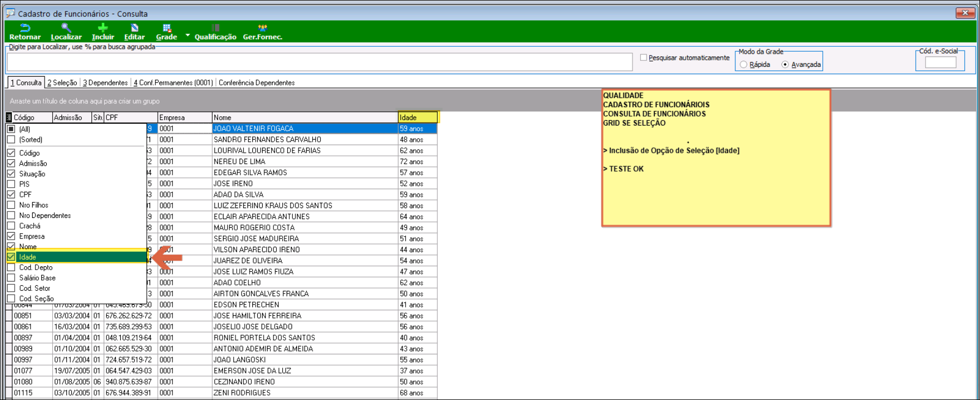The height and width of the screenshot is (400, 980).
Task: Open the Ger.Fornec. toolbar icon
Action: tap(262, 28)
